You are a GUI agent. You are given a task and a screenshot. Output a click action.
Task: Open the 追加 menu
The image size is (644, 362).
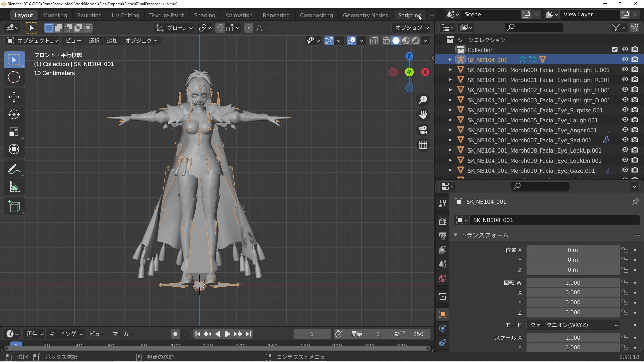pos(112,41)
